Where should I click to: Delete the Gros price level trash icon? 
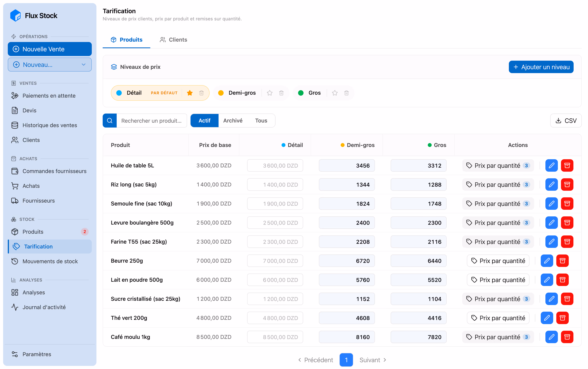[x=346, y=93]
